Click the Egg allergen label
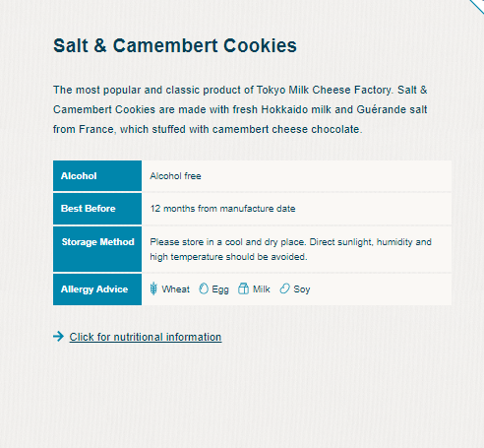Screen dimensions: 484x448 (220, 289)
